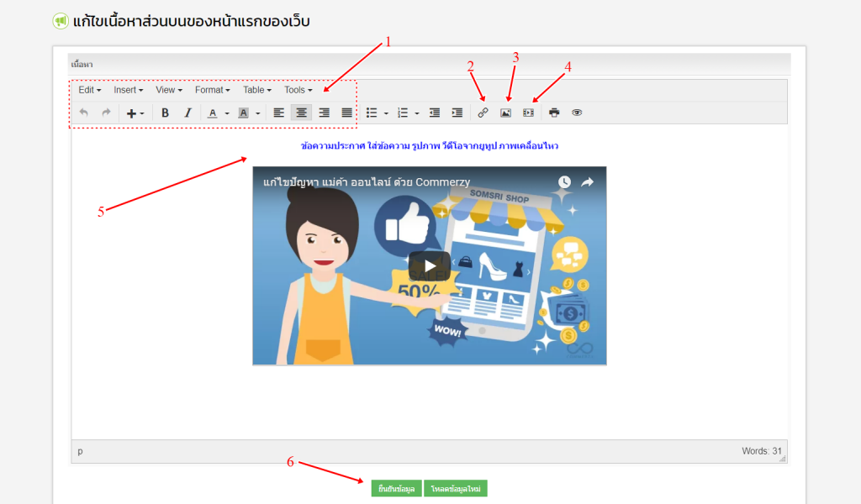Apply the background color button
The height and width of the screenshot is (504, 861).
(243, 113)
